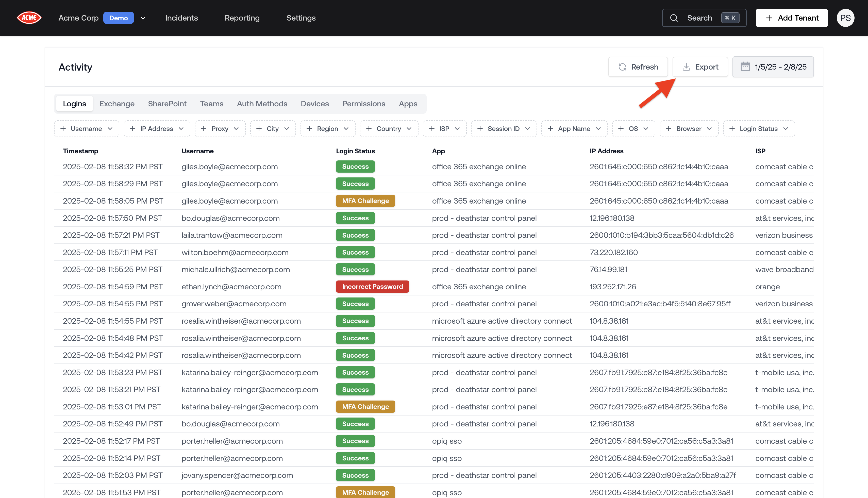The image size is (868, 498).
Task: Switch to the Auth Methods tab
Action: pyautogui.click(x=262, y=104)
